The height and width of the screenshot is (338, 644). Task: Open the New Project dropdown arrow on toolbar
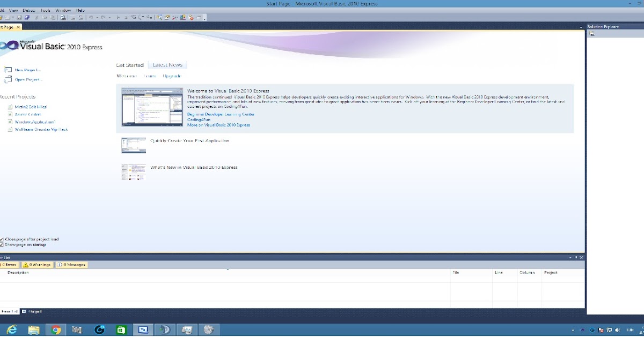pos(12,17)
